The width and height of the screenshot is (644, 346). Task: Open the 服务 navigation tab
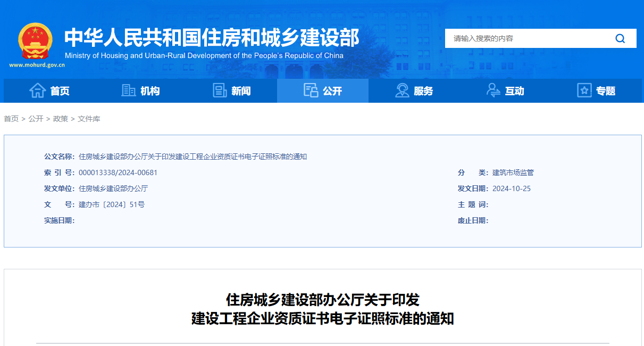pos(414,90)
